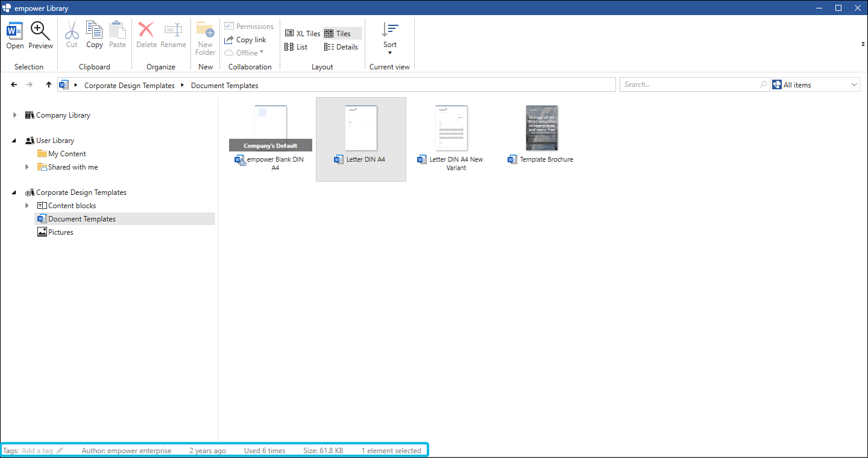Select Document Templates in tree
This screenshot has width=868, height=458.
124,219
